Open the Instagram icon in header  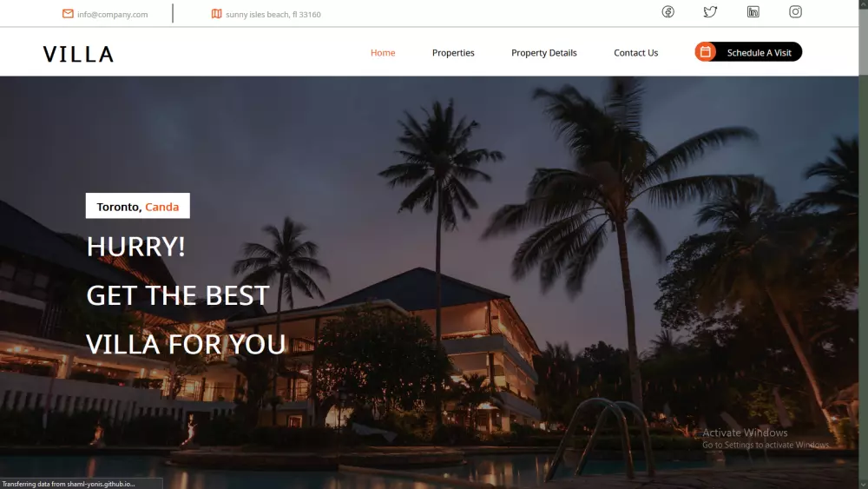click(795, 11)
